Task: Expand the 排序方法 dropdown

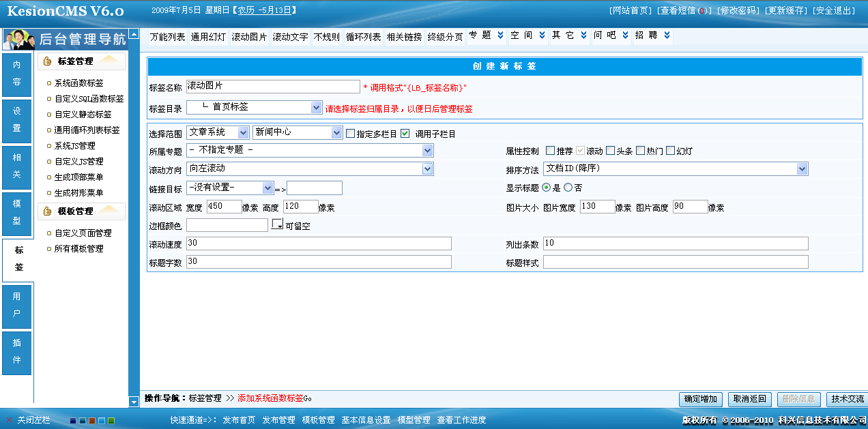Action: [x=802, y=168]
